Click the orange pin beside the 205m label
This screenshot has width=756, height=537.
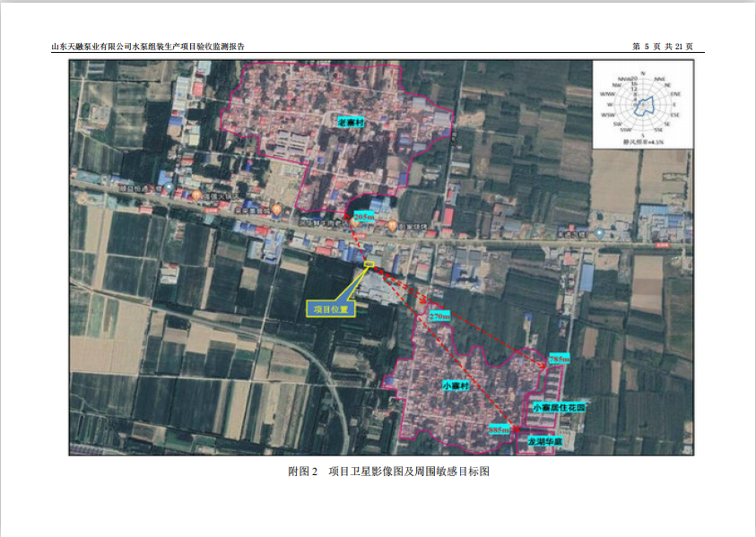coord(356,222)
